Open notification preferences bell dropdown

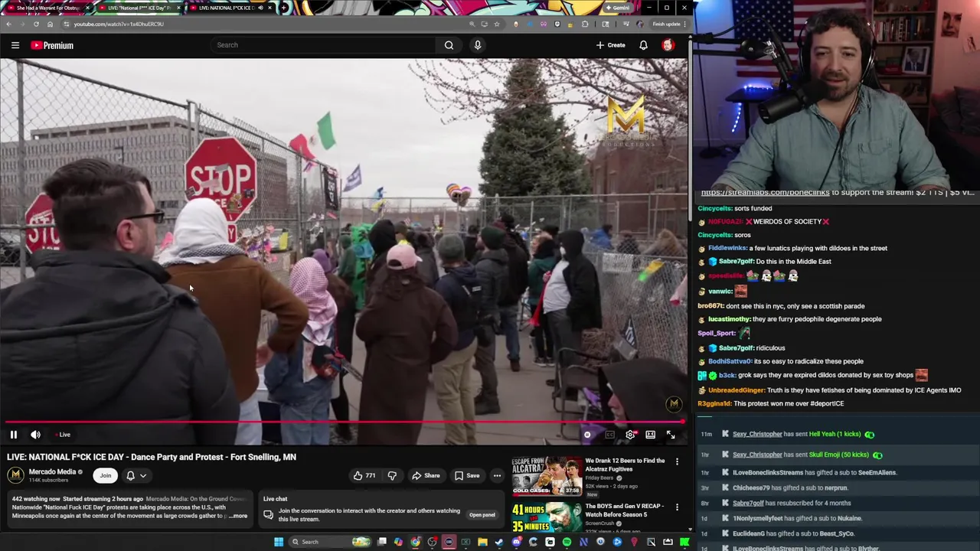point(136,475)
